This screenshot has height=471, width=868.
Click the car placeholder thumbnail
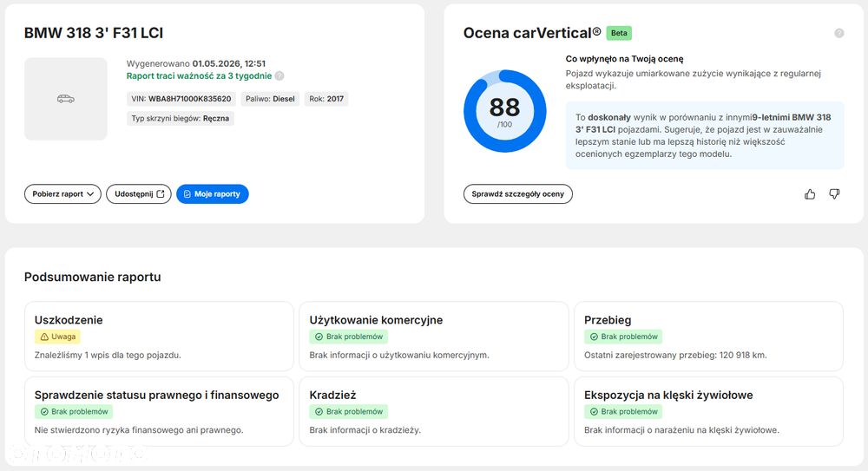(x=66, y=99)
